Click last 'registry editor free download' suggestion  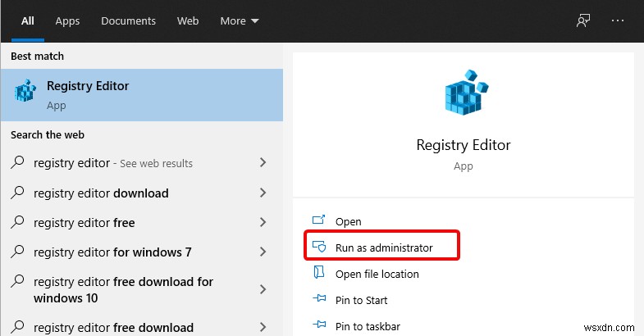[x=113, y=327]
